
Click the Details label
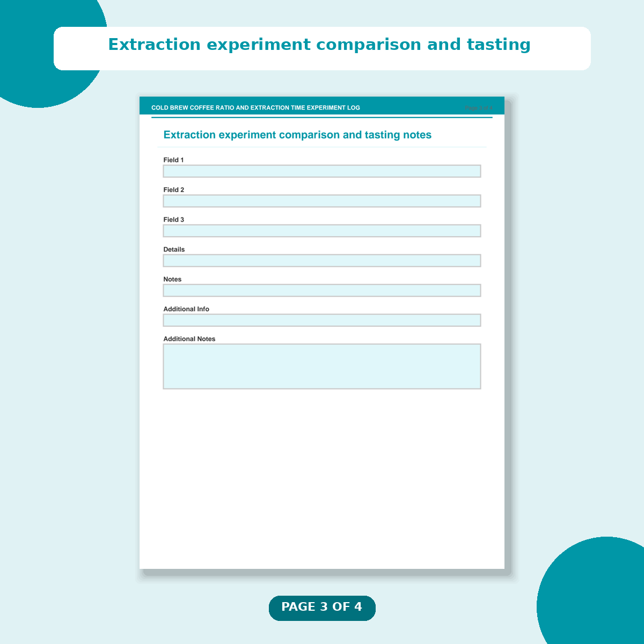[x=174, y=250]
